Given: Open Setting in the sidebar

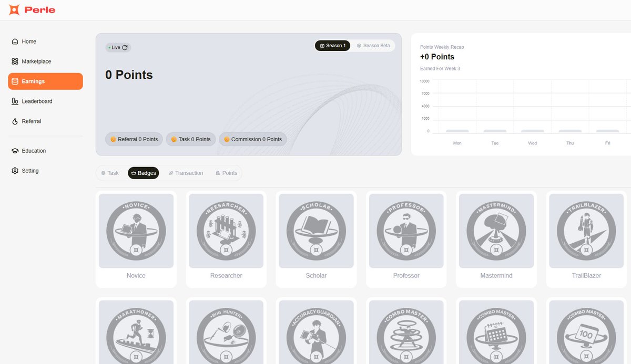Looking at the screenshot, I should 45,171.
